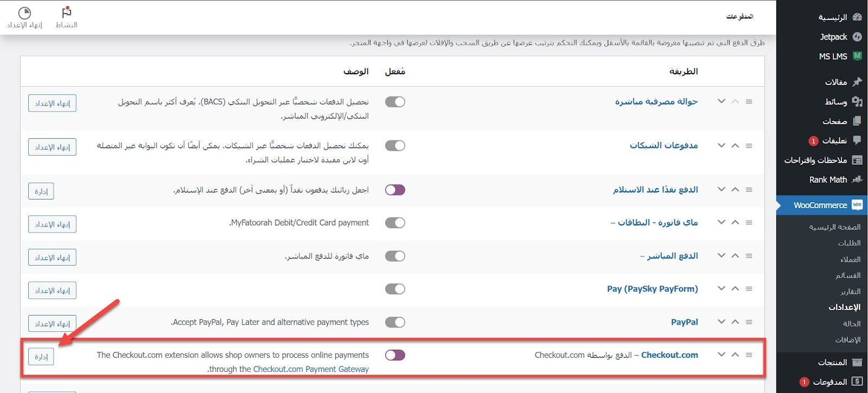Viewport: 868px width, 393px height.
Task: Click the Woo logo icon in sidebar
Action: coord(857,205)
